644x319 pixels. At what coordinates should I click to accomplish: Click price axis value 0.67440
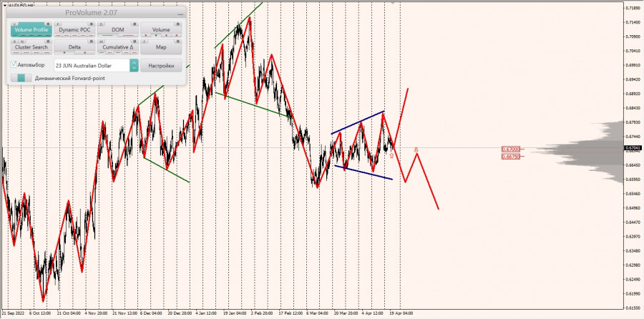coord(633,137)
